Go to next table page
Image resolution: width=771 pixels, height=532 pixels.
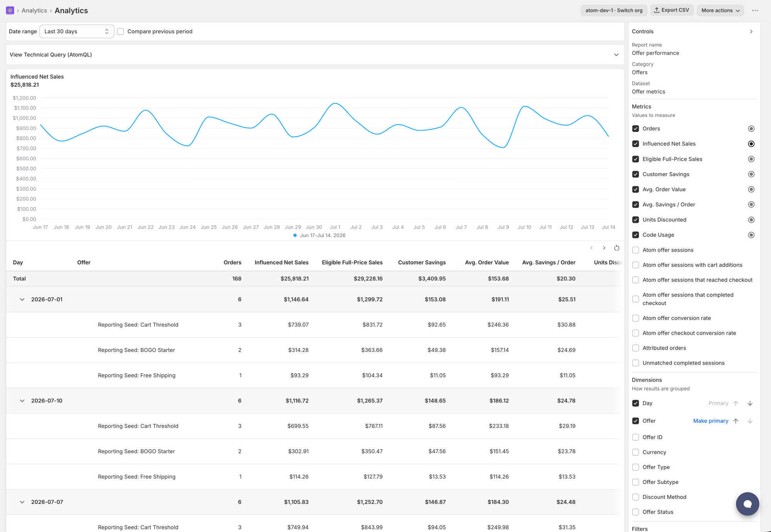click(x=604, y=248)
